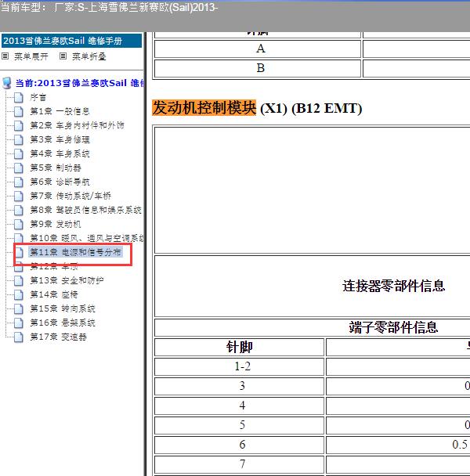Select 第4章 车身系统
Screen dimensions: 470x476
pos(60,154)
